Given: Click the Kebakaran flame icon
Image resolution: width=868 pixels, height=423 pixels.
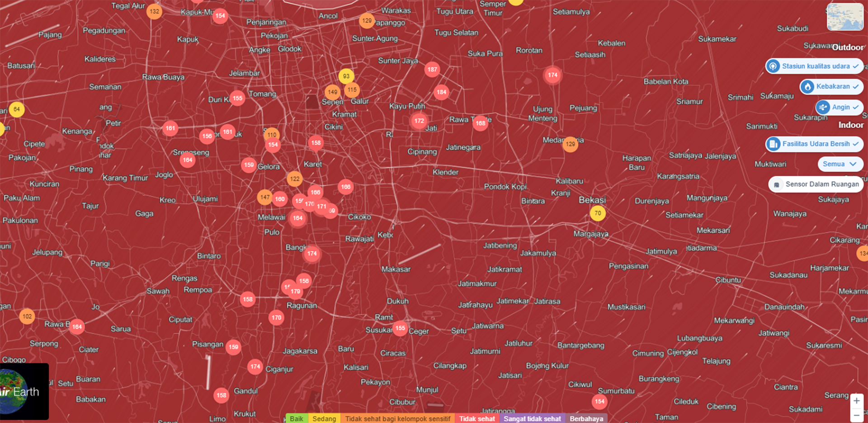Looking at the screenshot, I should [807, 87].
